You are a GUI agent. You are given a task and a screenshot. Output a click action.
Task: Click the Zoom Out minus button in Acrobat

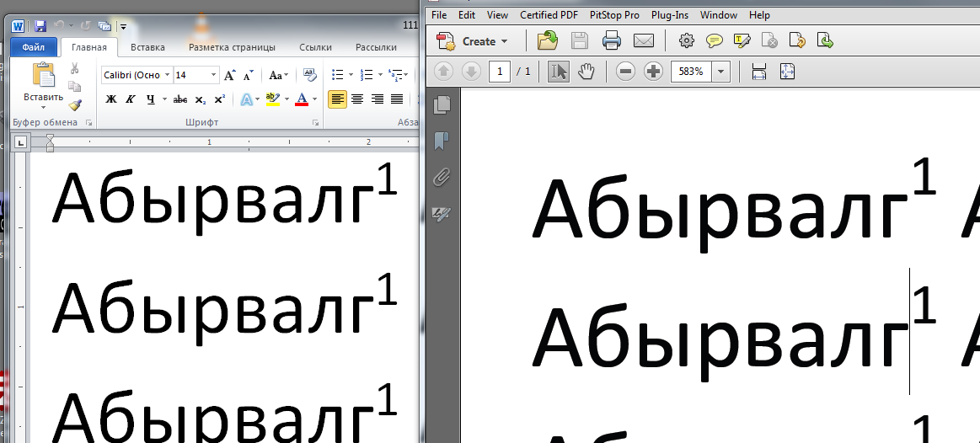(x=625, y=72)
